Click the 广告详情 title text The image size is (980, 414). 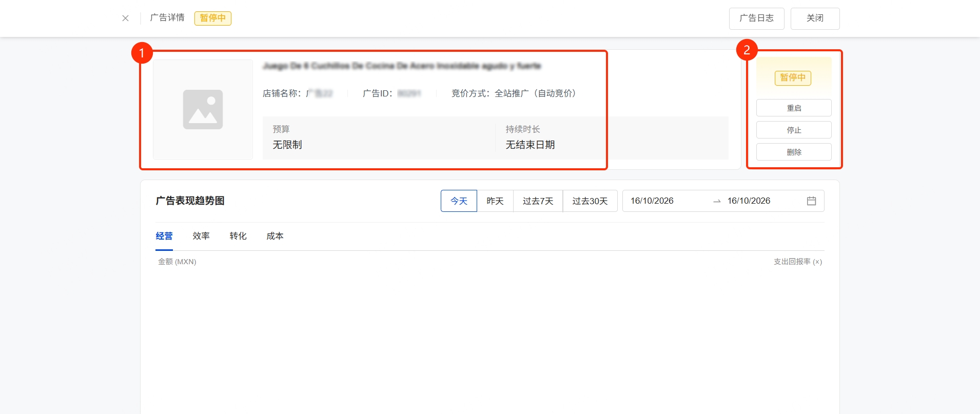point(167,18)
